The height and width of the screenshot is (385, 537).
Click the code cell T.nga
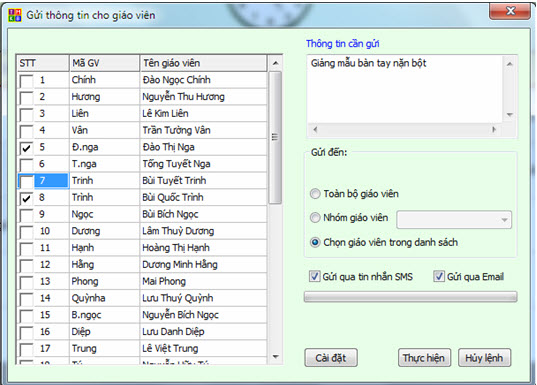click(104, 164)
